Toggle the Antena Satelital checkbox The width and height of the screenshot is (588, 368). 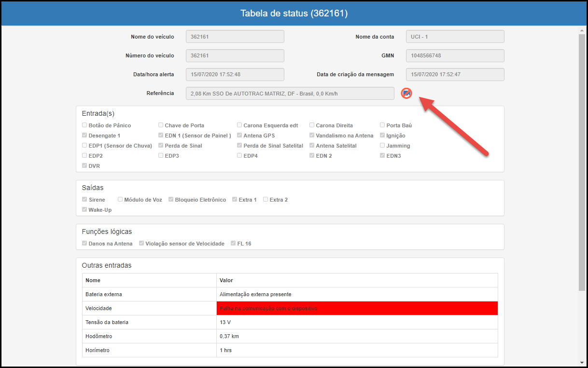click(312, 146)
